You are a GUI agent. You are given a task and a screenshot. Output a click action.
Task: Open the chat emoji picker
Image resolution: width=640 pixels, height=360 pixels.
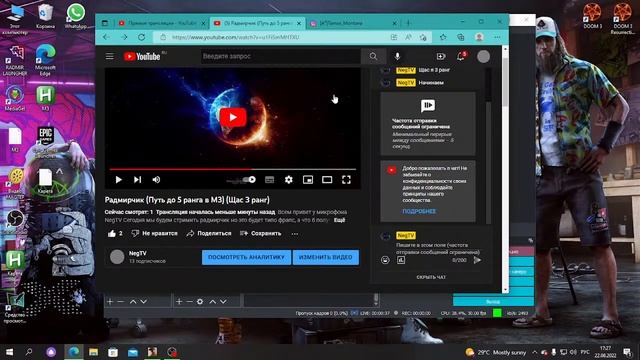pos(385,260)
